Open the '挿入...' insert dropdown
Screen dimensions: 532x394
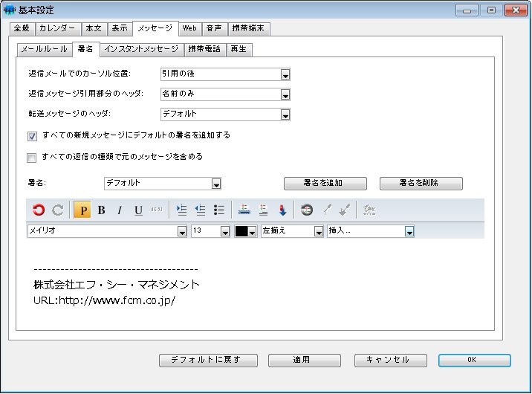[371, 231]
